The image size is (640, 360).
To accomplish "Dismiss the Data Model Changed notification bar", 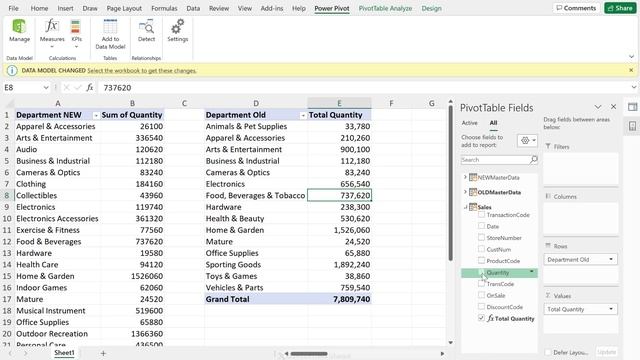I will tap(631, 70).
